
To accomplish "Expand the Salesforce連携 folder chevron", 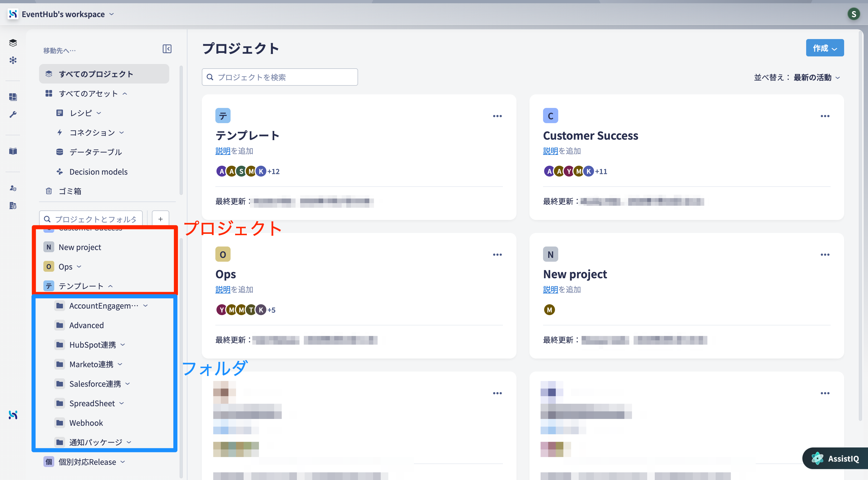I will click(x=128, y=384).
